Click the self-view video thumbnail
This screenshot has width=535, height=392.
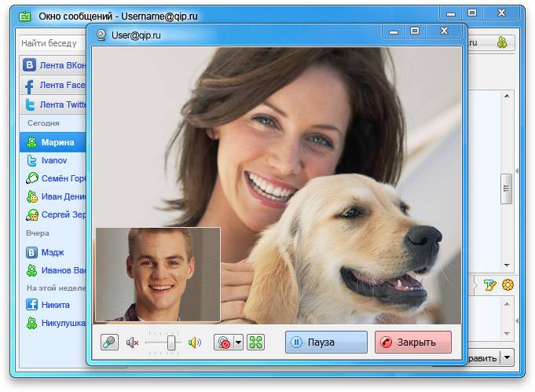tap(158, 275)
